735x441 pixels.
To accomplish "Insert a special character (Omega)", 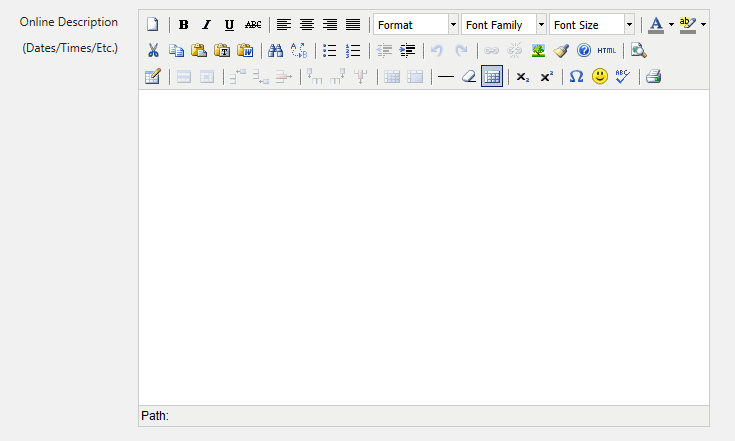I will coord(577,76).
